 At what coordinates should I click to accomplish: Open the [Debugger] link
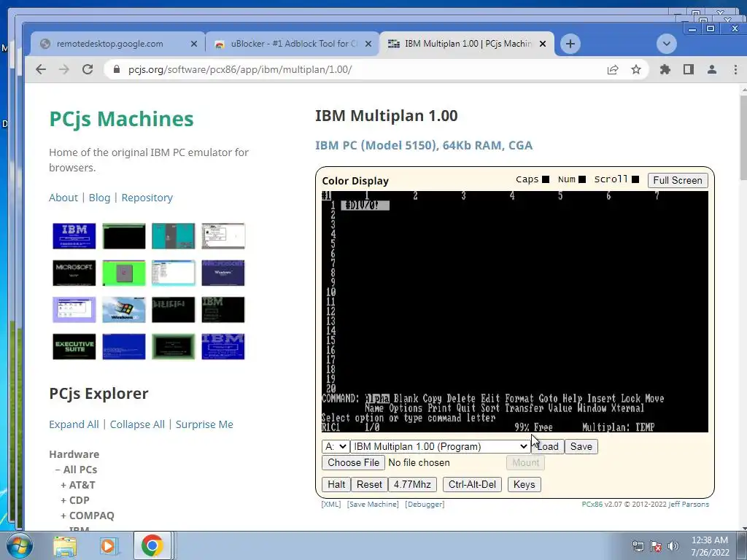[x=425, y=505]
